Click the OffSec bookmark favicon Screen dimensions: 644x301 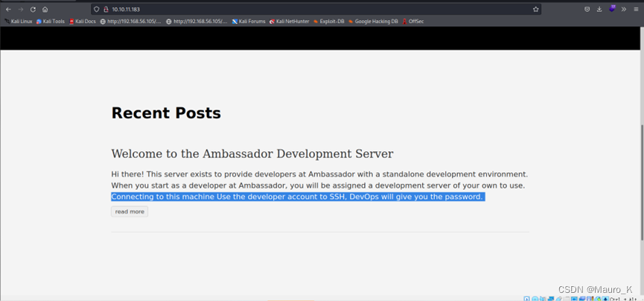pos(404,22)
